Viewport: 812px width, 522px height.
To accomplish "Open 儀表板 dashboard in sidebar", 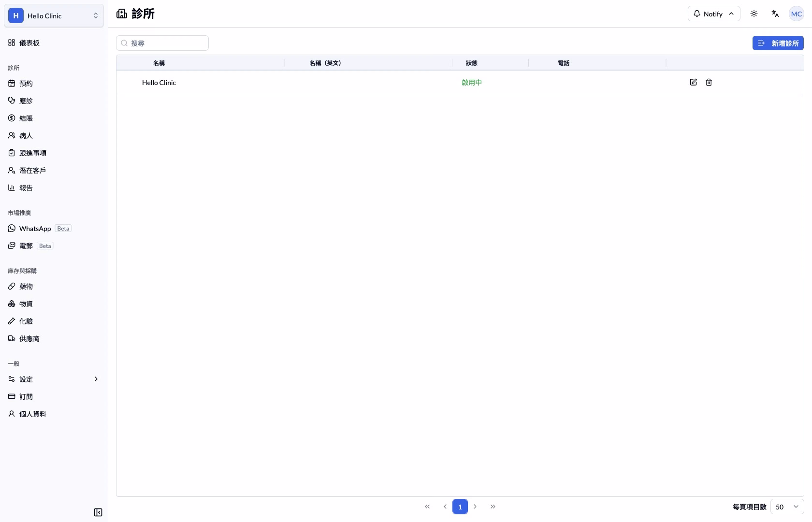I will click(54, 43).
